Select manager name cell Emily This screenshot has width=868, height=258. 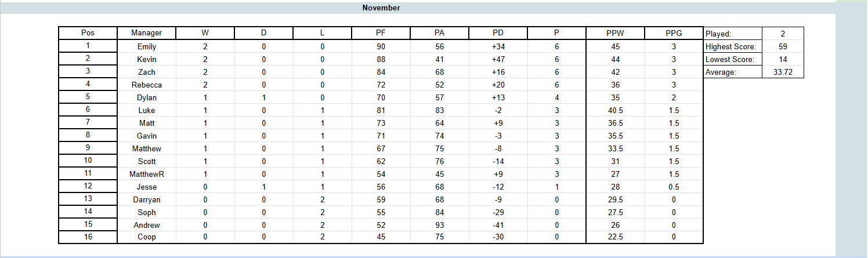pos(147,46)
